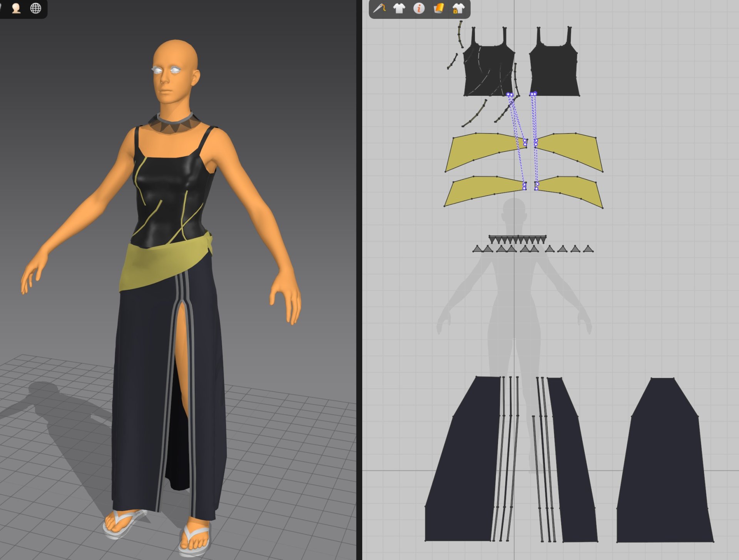Click the avatar head icon
This screenshot has width=739, height=560.
coord(16,8)
